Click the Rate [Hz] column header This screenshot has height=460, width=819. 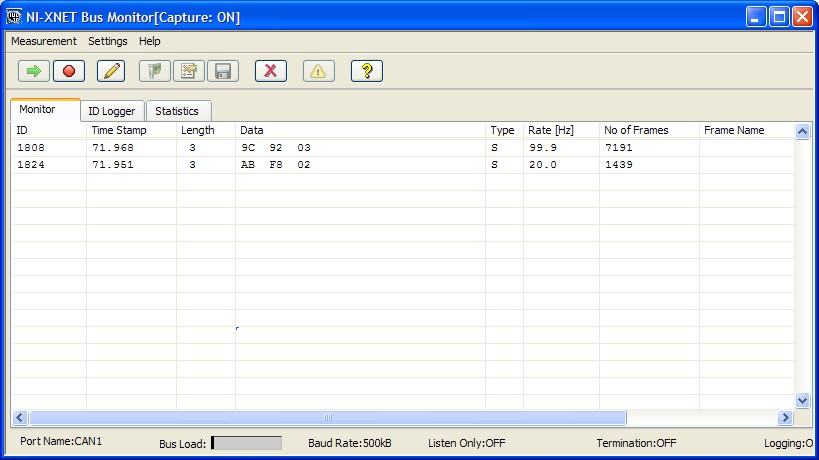[561, 130]
